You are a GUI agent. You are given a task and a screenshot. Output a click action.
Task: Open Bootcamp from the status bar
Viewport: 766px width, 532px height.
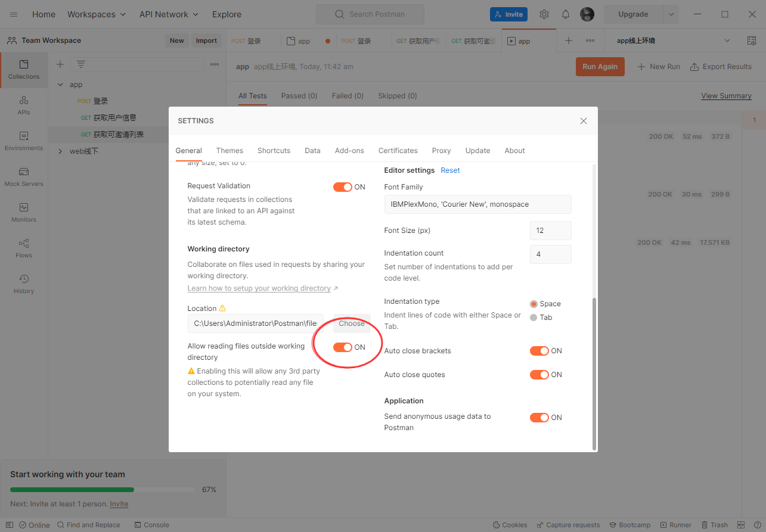(629, 525)
